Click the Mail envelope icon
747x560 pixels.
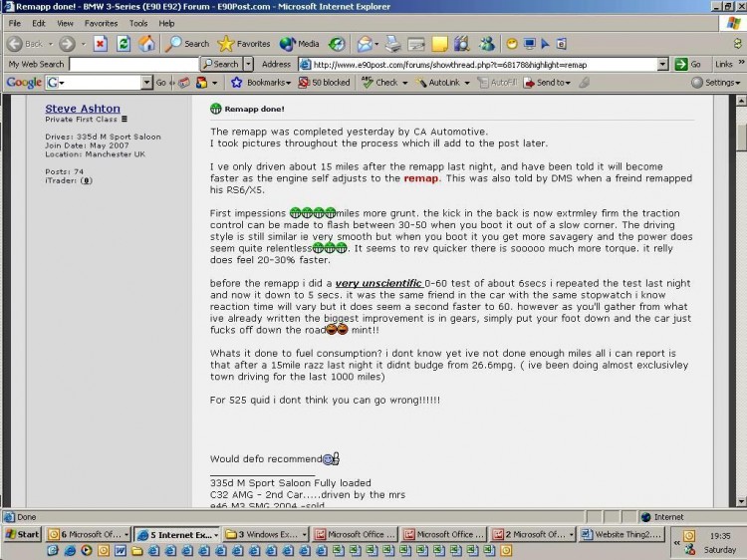coord(365,44)
